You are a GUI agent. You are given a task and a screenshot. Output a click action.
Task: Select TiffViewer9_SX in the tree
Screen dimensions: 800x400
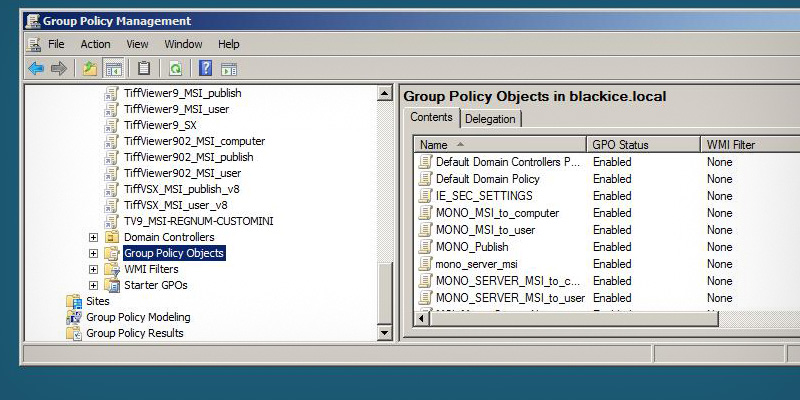tap(159, 125)
